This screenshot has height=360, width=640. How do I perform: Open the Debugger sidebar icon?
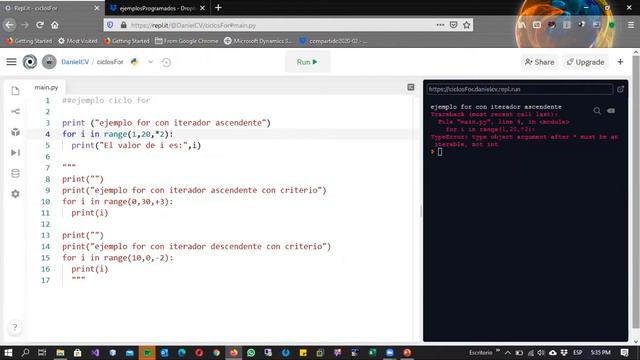click(16, 153)
